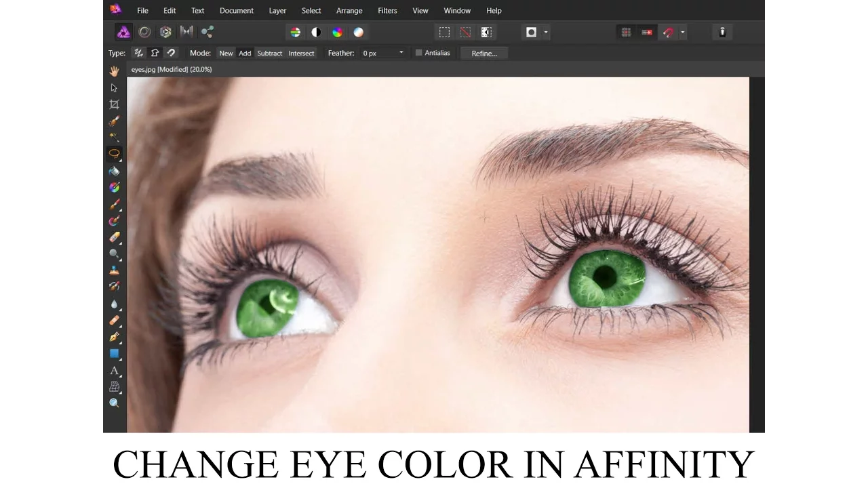
Task: Set selection mode to Subtract
Action: click(269, 53)
